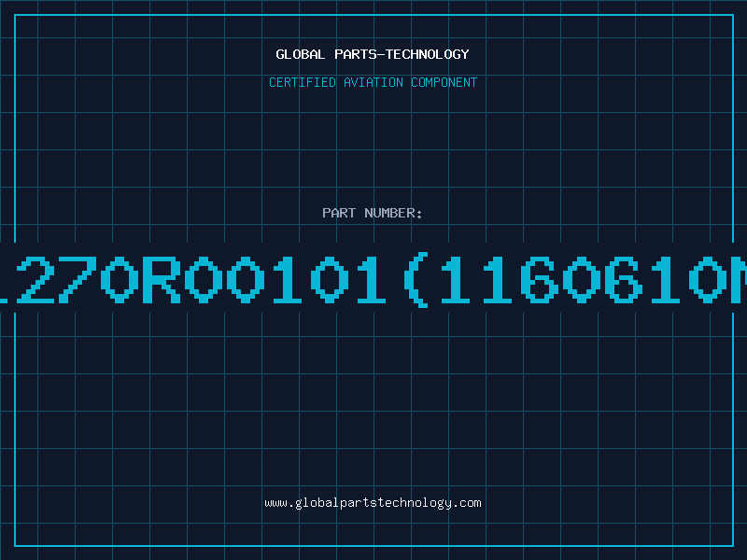Image resolution: width=747 pixels, height=560 pixels.
Task: Click the large part number text
Action: (373, 280)
